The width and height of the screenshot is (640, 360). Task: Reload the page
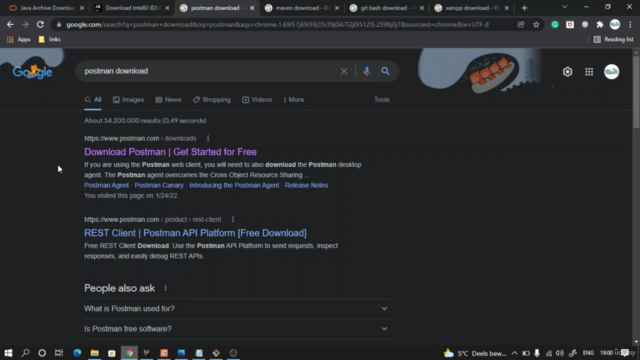point(40,24)
